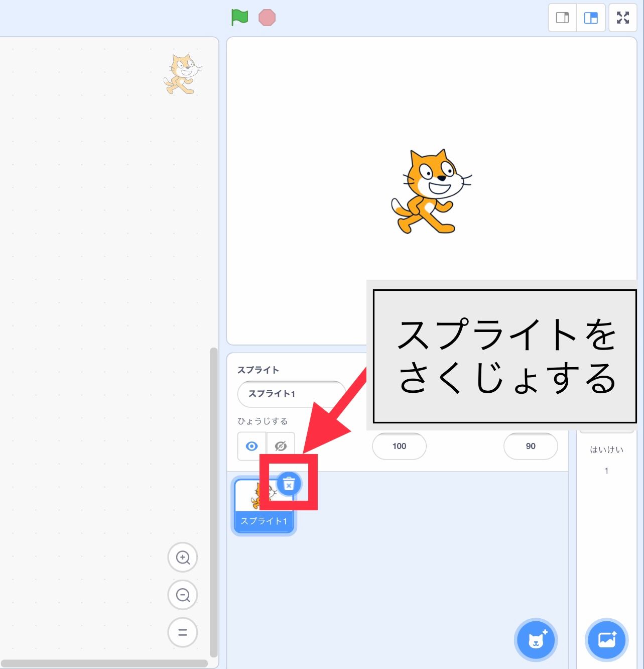Hide the sprite with the crossed-eye toggle
Viewport: 644px width, 669px height.
281,445
